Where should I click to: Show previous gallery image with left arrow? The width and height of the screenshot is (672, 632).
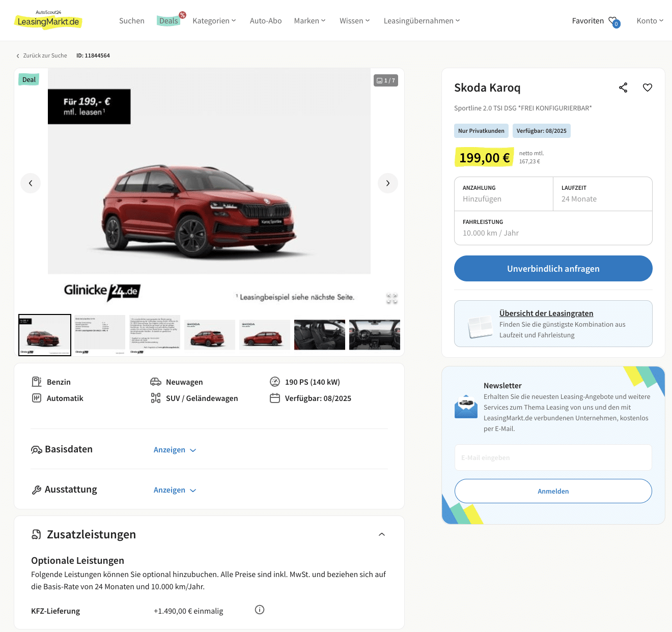31,183
